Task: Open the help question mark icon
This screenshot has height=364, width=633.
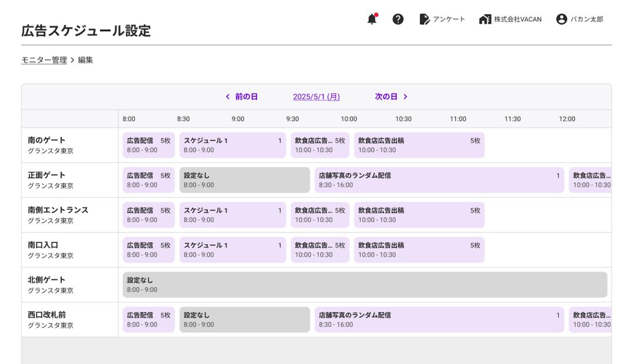Action: pyautogui.click(x=398, y=19)
